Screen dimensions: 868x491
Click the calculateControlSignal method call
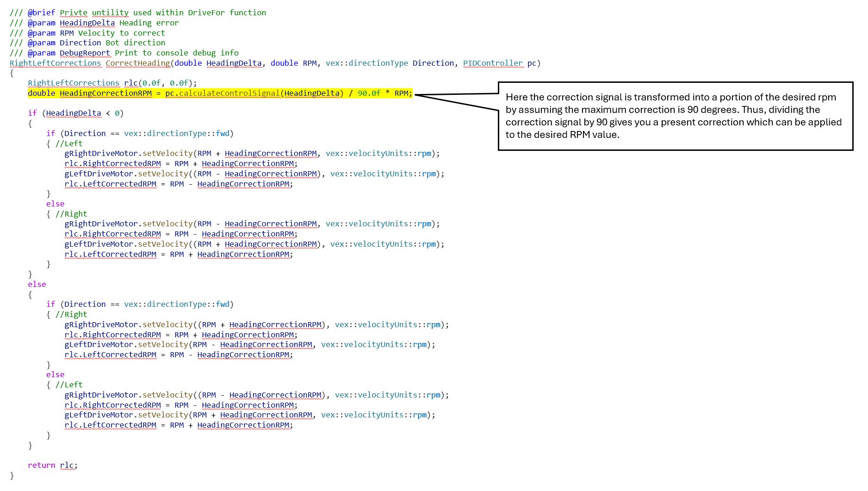tap(229, 93)
